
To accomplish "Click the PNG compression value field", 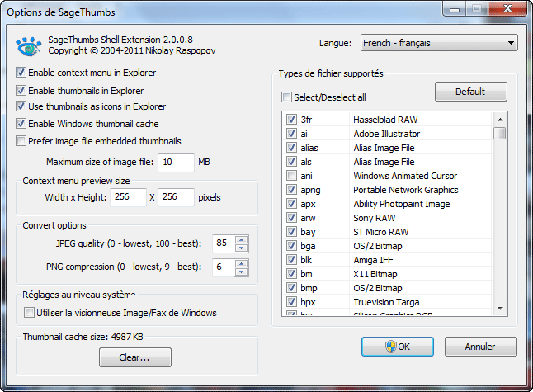I will pos(224,267).
